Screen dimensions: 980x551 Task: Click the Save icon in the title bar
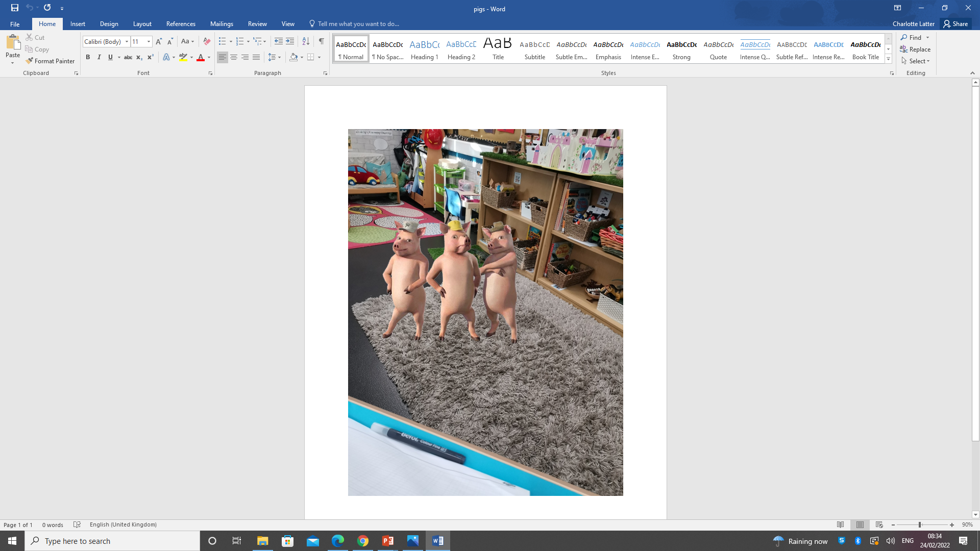click(x=15, y=8)
